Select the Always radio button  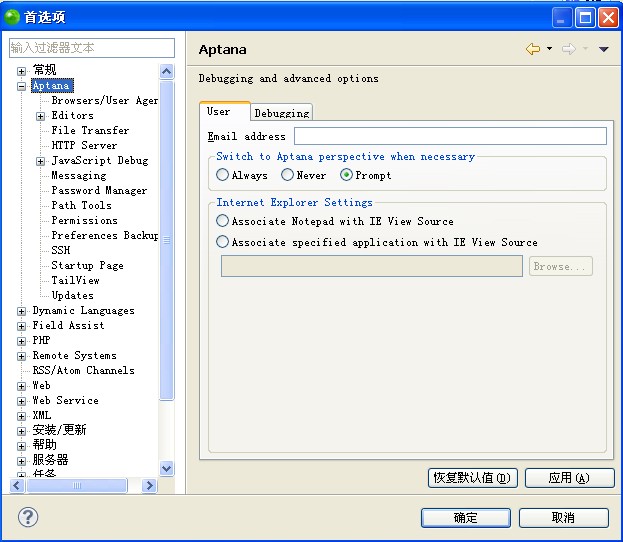tap(222, 174)
